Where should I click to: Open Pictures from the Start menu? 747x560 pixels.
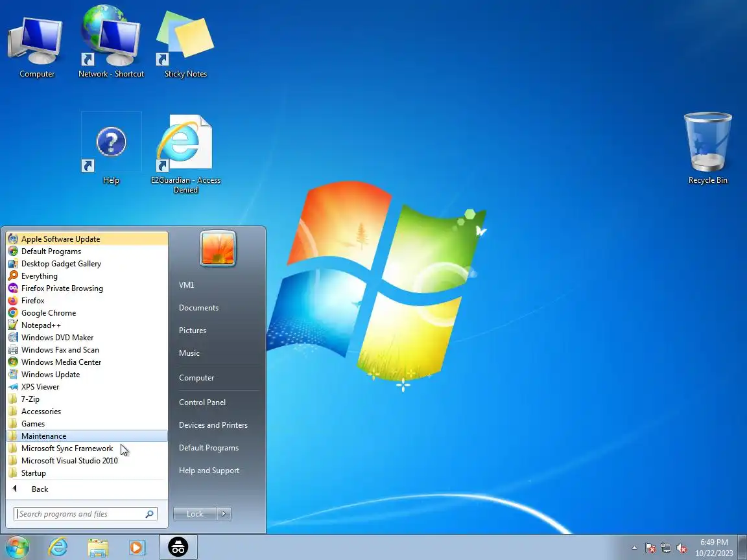pyautogui.click(x=217, y=331)
